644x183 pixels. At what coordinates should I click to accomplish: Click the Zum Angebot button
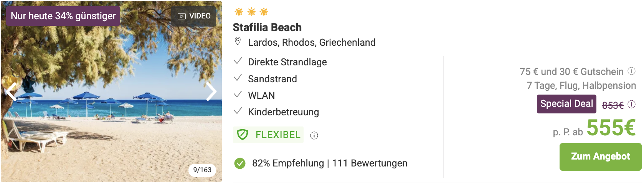point(600,156)
